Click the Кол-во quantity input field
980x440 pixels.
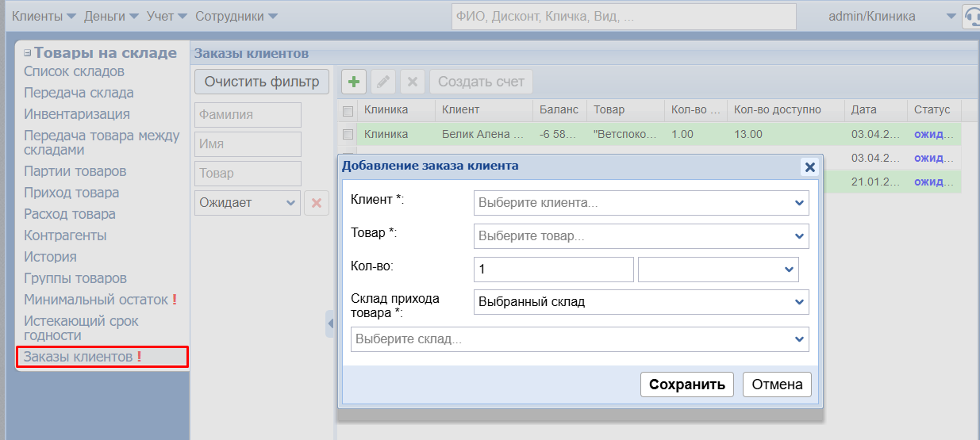coord(553,270)
